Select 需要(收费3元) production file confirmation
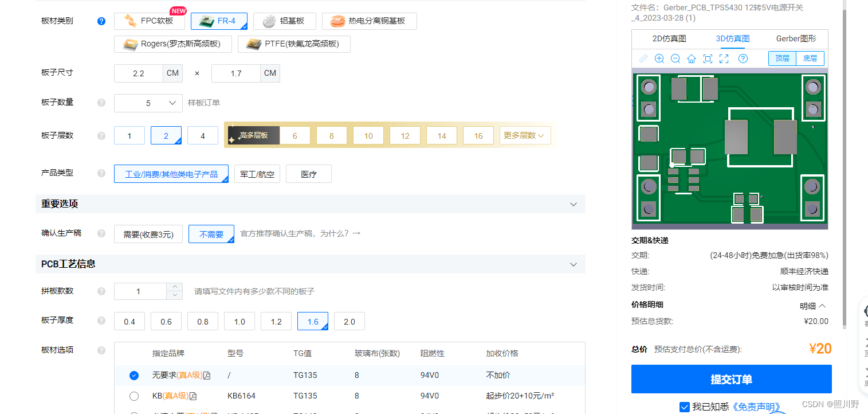Image resolution: width=868 pixels, height=414 pixels. coord(148,234)
